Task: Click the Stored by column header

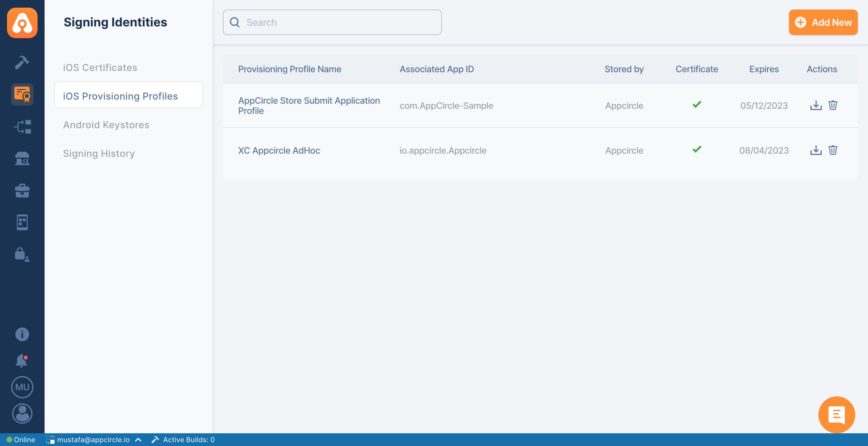Action: tap(624, 69)
